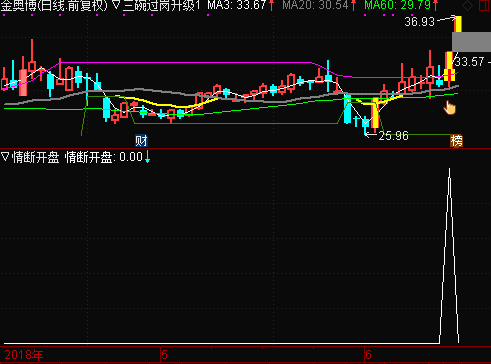Viewport: 491px width, 364px height.
Task: Click the peak of the 情断开盘 spike
Action: point(449,169)
